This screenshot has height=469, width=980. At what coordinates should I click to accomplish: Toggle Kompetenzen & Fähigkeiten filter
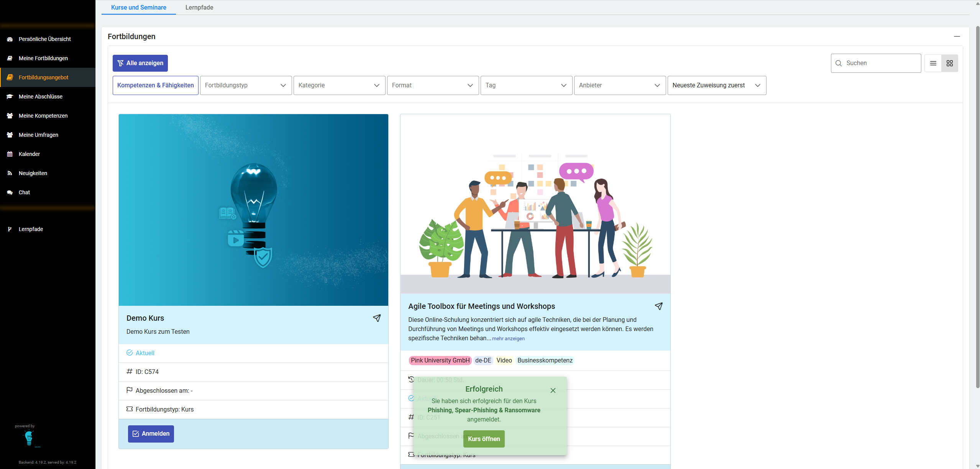(x=155, y=85)
